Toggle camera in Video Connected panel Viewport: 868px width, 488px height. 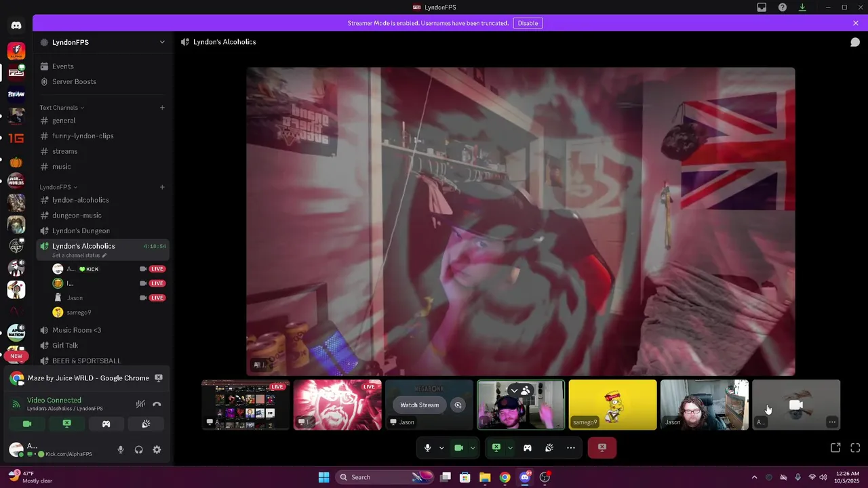pos(27,424)
